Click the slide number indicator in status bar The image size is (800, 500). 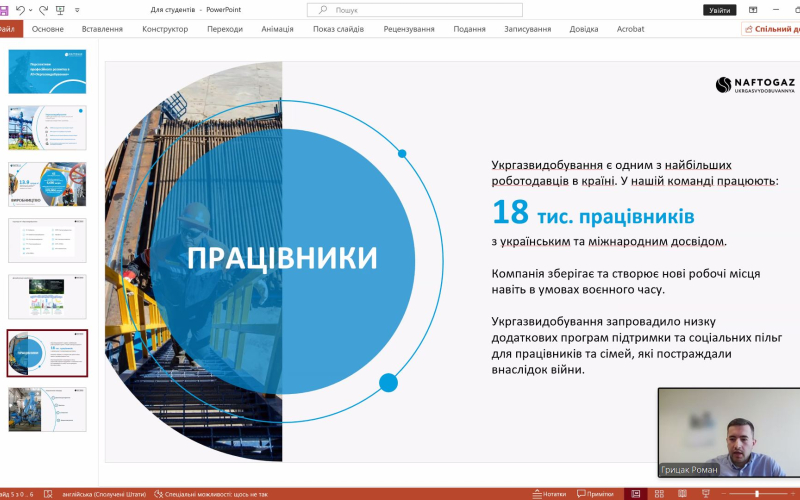pyautogui.click(x=17, y=494)
